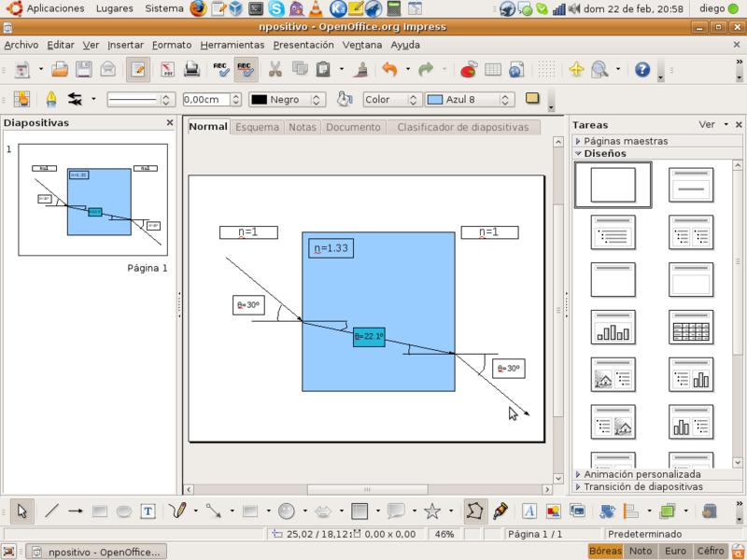
Task: Activate the Text tool
Action: 148,511
